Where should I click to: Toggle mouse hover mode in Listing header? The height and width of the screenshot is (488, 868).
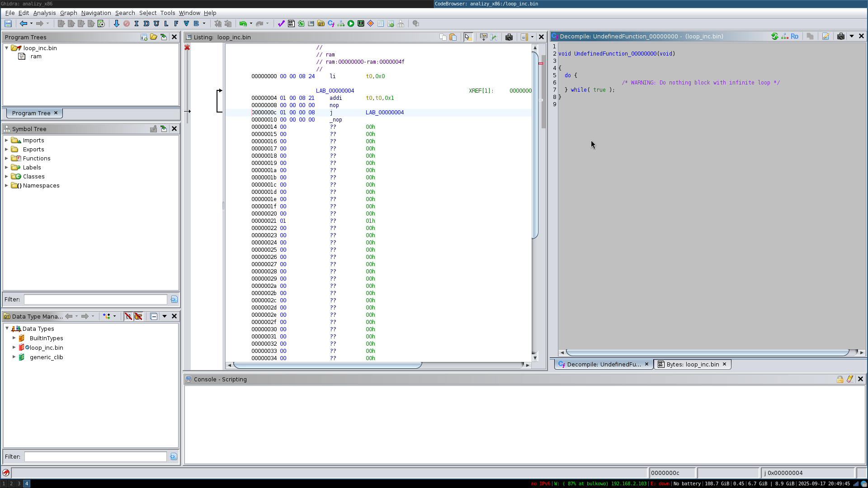pos(468,37)
